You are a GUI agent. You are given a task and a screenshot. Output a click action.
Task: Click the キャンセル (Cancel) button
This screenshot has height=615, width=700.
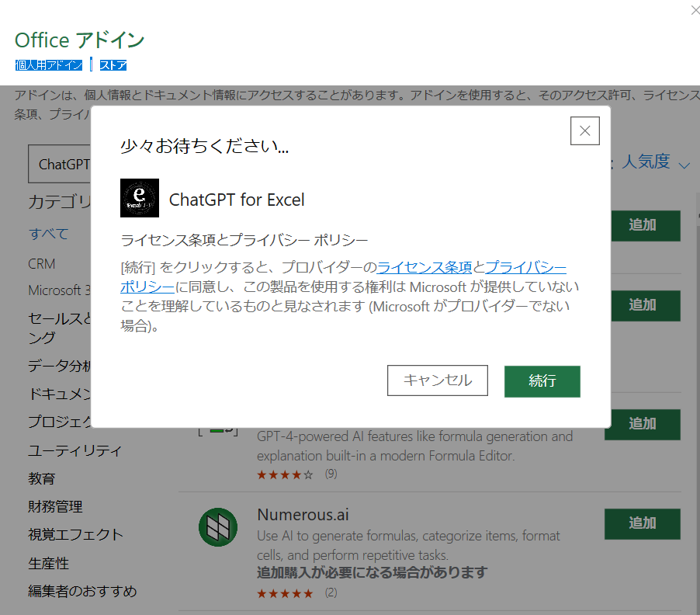437,380
